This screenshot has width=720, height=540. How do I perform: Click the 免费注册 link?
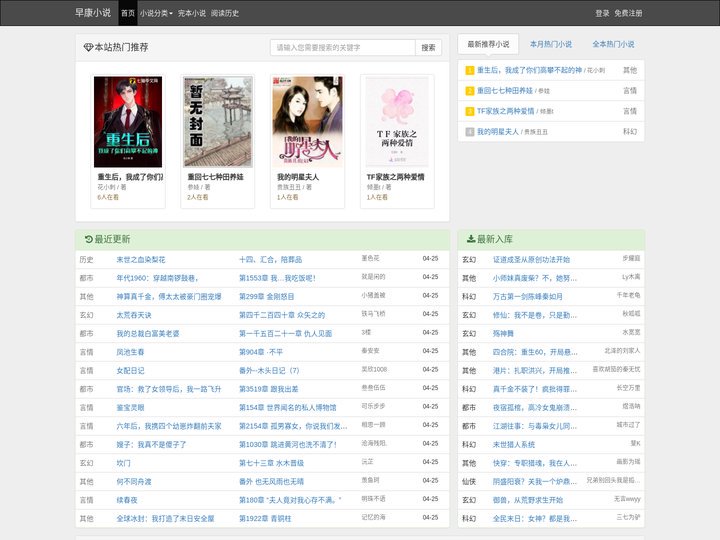coord(628,13)
